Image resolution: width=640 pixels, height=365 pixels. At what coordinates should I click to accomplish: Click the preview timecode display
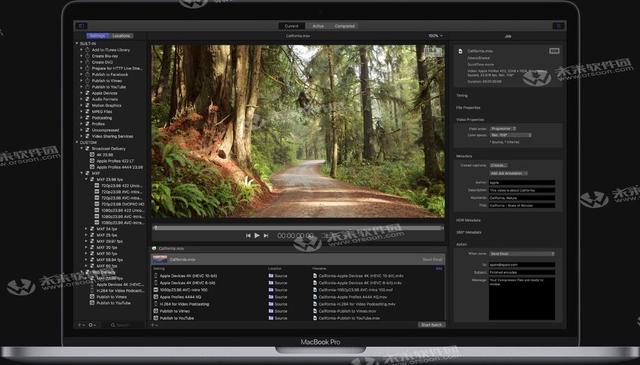point(296,236)
